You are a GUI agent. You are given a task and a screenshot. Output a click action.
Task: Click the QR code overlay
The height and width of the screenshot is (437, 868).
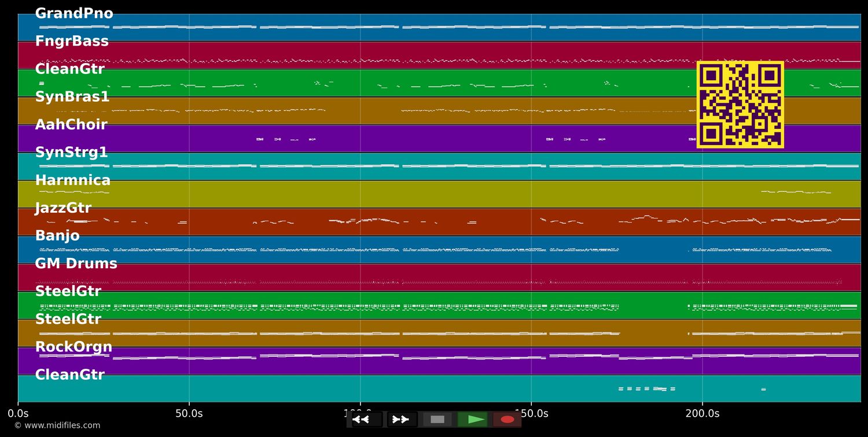pyautogui.click(x=740, y=104)
